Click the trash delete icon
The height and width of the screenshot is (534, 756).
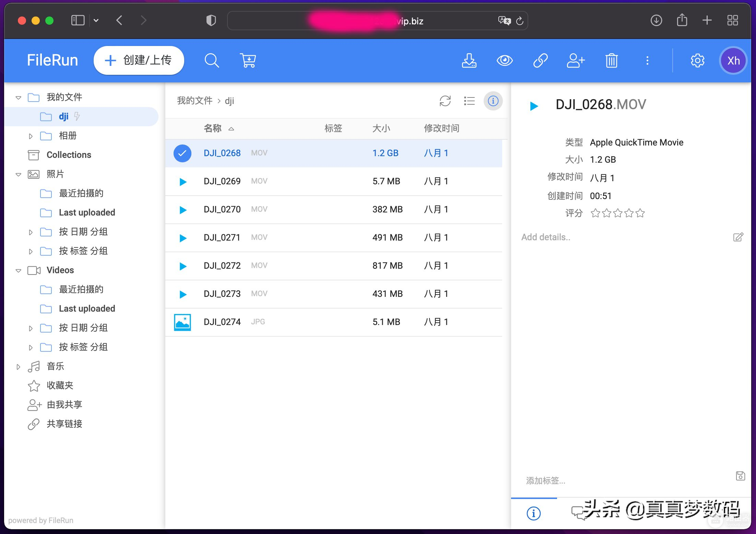(611, 61)
